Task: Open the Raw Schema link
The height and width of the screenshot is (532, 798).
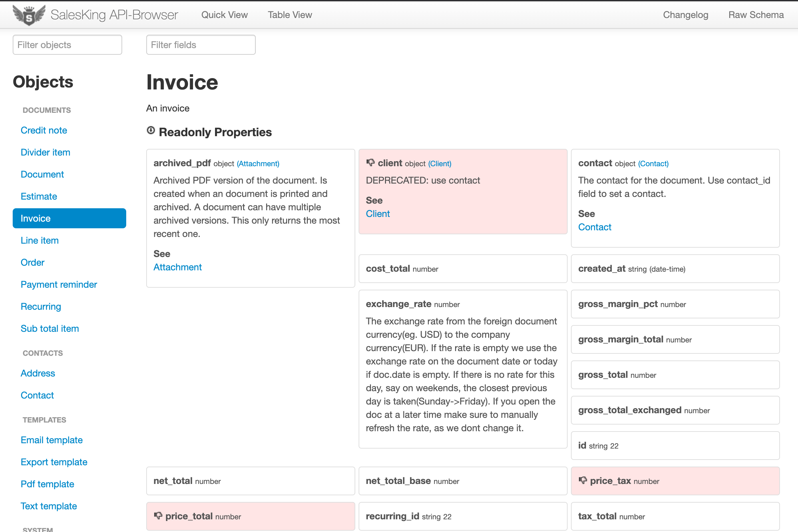Action: click(756, 15)
